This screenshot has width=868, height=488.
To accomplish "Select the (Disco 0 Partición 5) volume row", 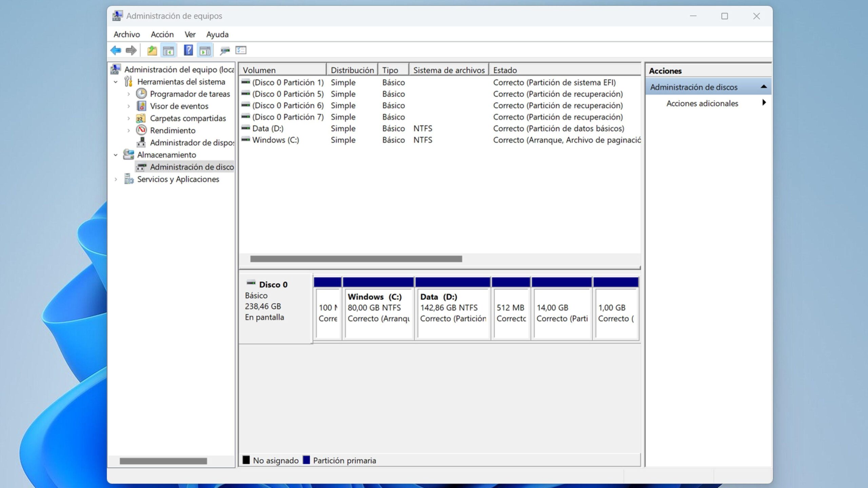I will 440,94.
